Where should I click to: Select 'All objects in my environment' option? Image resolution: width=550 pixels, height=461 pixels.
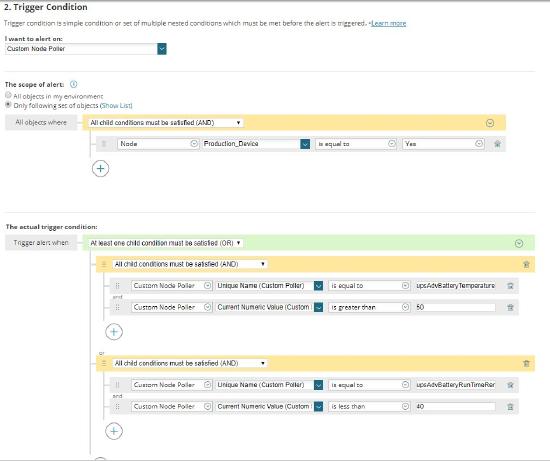pos(8,95)
